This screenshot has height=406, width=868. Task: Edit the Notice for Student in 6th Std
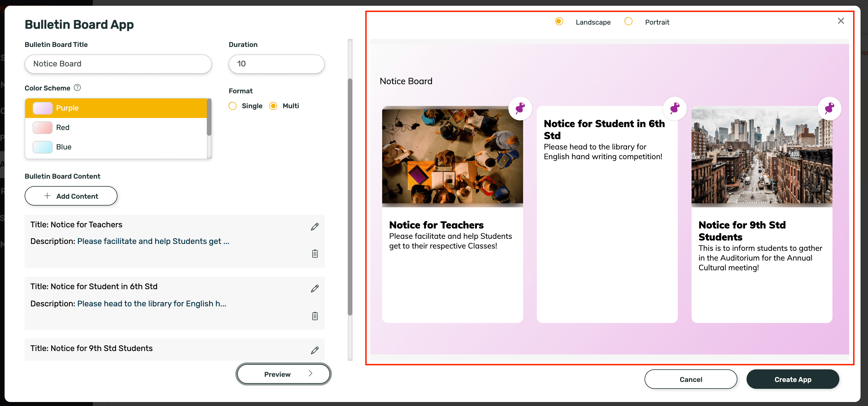pyautogui.click(x=314, y=289)
